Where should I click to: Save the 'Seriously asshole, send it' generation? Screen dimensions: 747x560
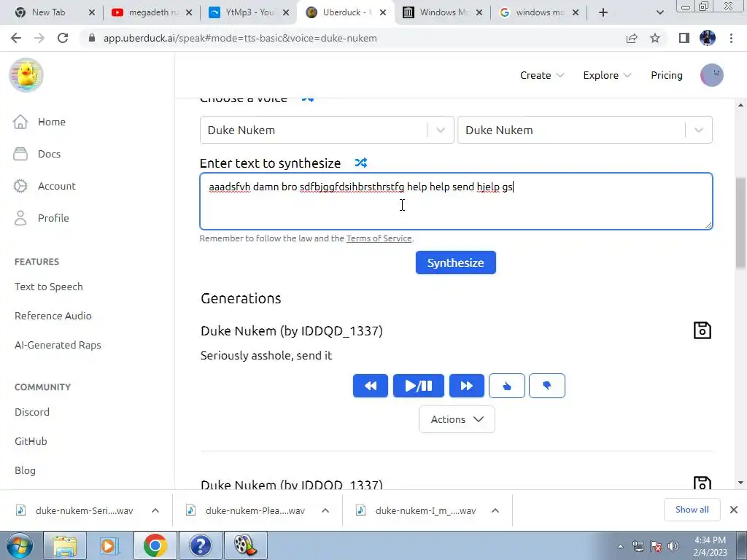click(703, 330)
